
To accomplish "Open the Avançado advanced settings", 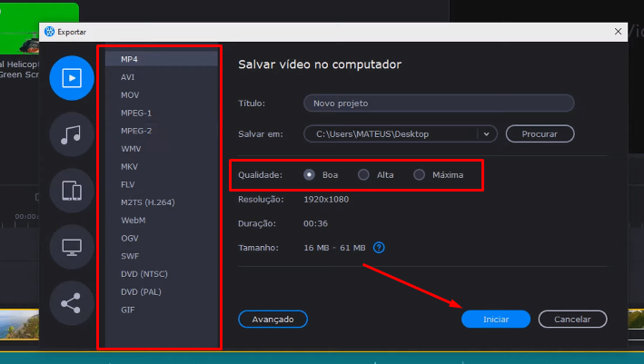I will coord(272,319).
